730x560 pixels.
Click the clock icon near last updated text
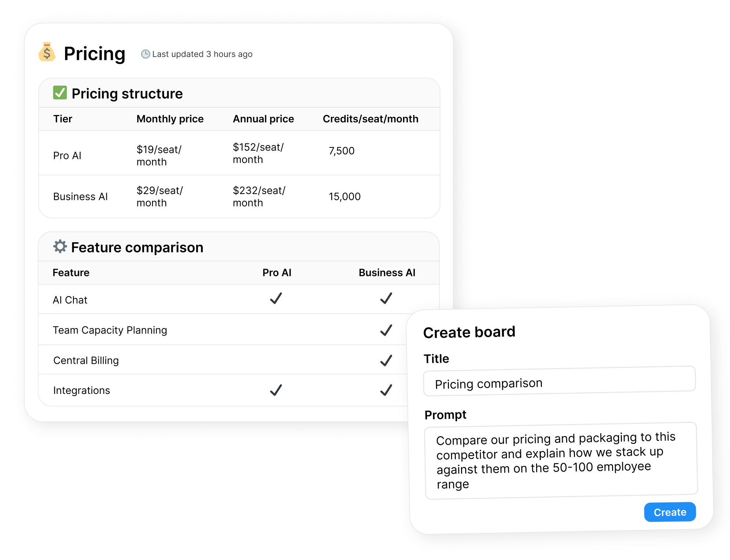[145, 54]
